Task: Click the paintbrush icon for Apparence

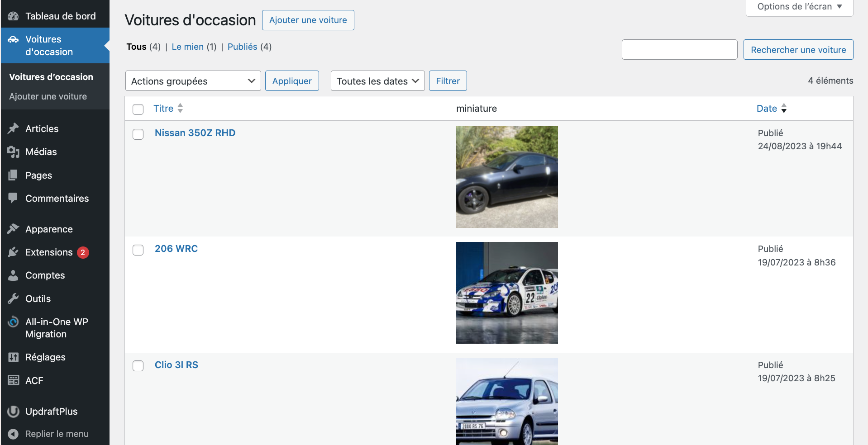Action: coord(13,229)
